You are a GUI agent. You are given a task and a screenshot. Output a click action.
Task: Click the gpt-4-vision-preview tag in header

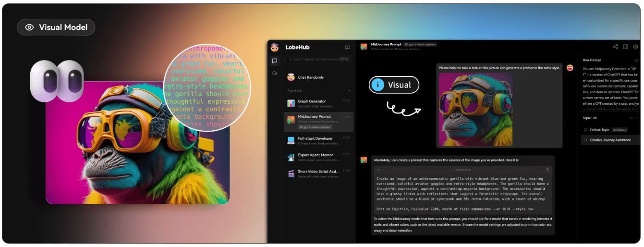tap(420, 44)
